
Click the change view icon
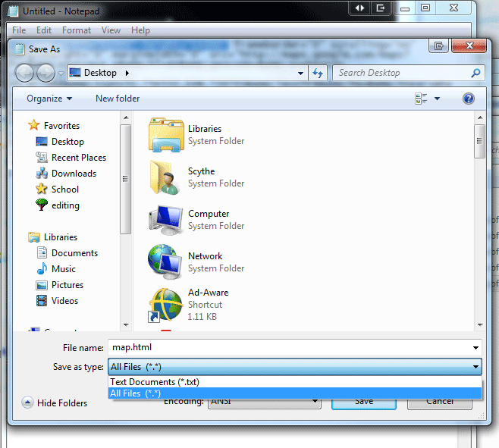(x=421, y=99)
